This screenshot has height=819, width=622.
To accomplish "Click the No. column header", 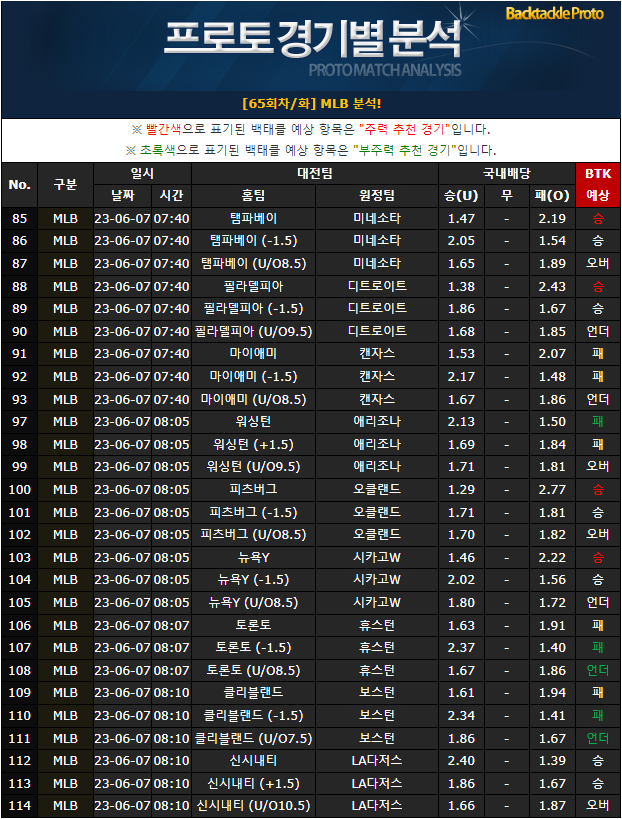I will coord(19,184).
